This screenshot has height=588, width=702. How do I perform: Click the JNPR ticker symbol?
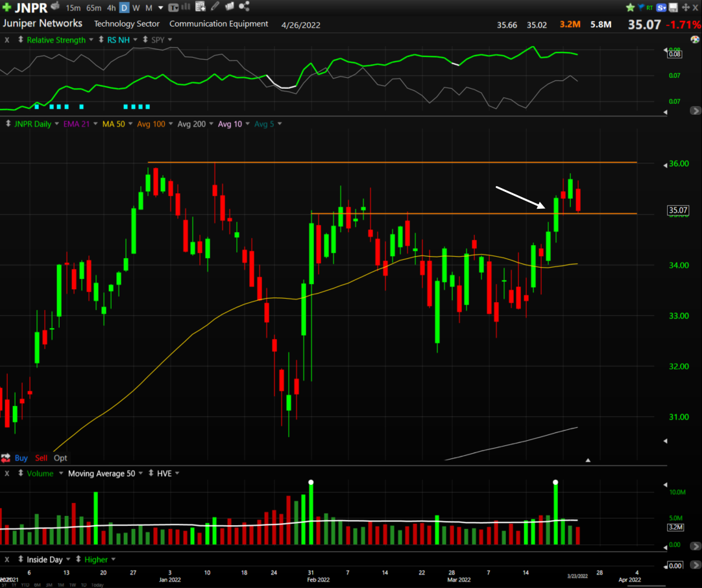click(x=31, y=8)
